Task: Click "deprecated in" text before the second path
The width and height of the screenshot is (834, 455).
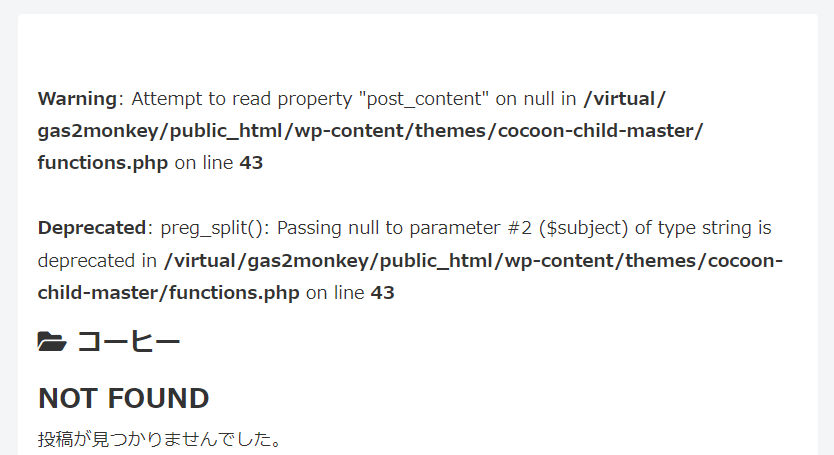Action: tap(97, 261)
